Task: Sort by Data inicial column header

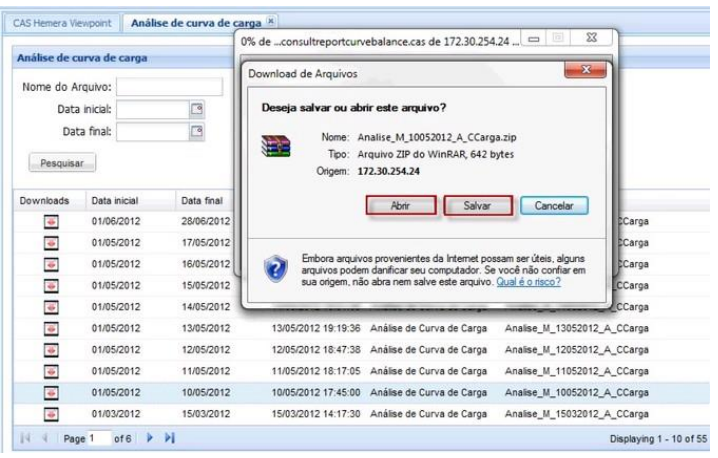Action: click(114, 200)
